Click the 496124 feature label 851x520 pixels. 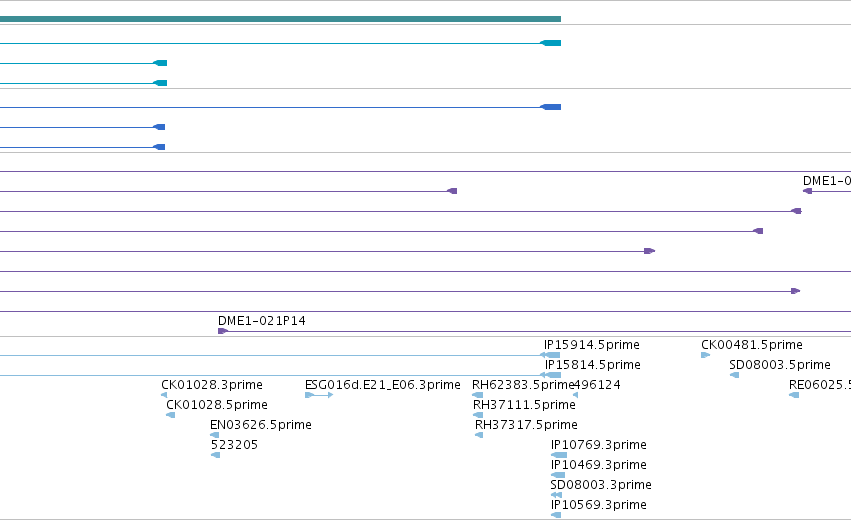click(x=598, y=385)
